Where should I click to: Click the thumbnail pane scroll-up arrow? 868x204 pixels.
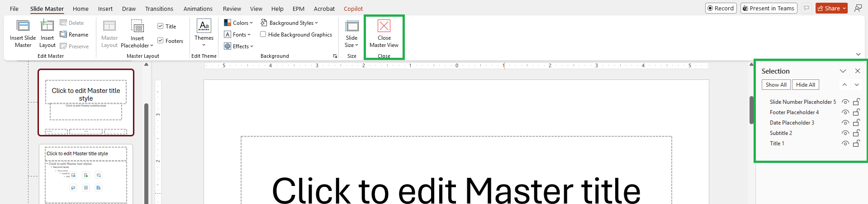pos(146,65)
